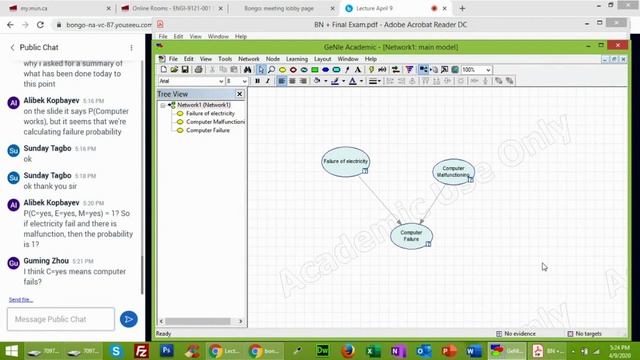Click the Open file folder icon in GeNIe
Viewport: 640px width, 360px height.
pyautogui.click(x=174, y=70)
